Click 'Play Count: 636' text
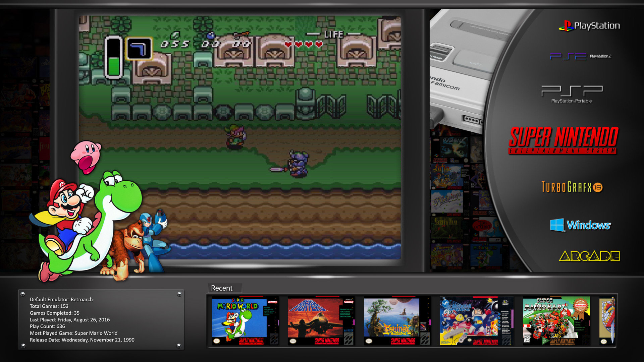 (x=47, y=326)
